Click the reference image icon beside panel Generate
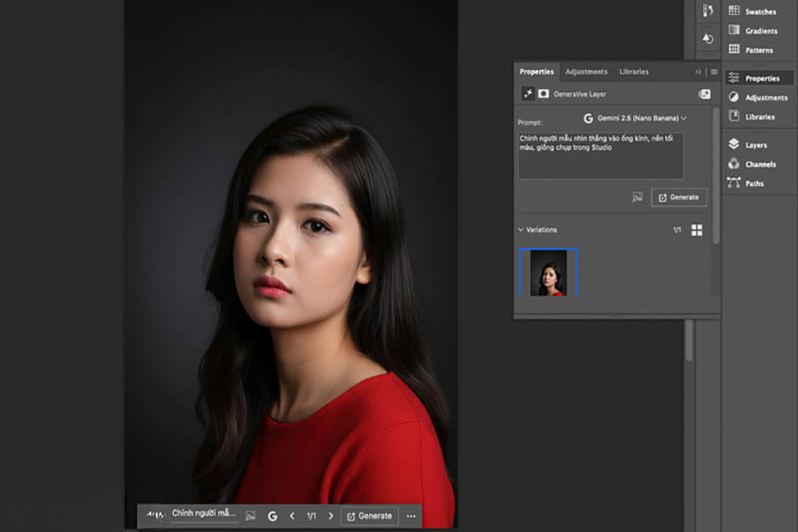This screenshot has height=532, width=798. click(x=637, y=197)
